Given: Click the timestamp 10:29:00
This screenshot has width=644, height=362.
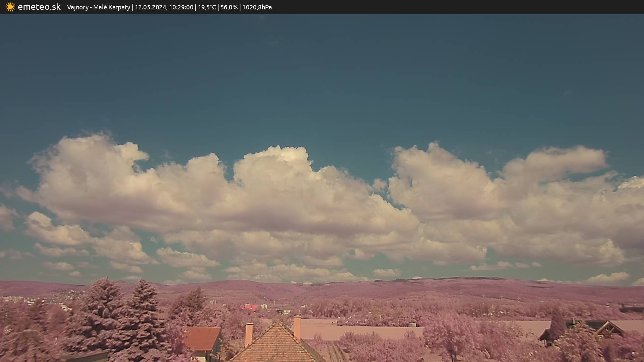Looking at the screenshot, I should (181, 7).
